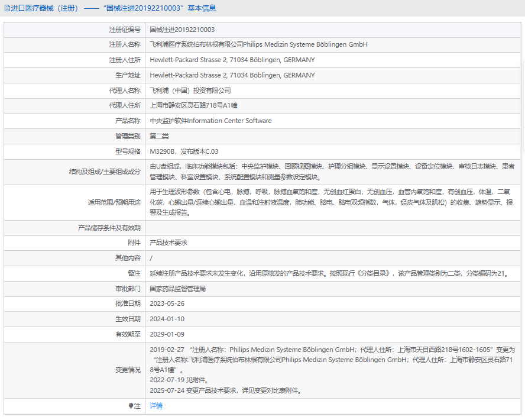This screenshot has height=420, width=525.
Task: Click the 其他内容 label
Action: pos(128,259)
